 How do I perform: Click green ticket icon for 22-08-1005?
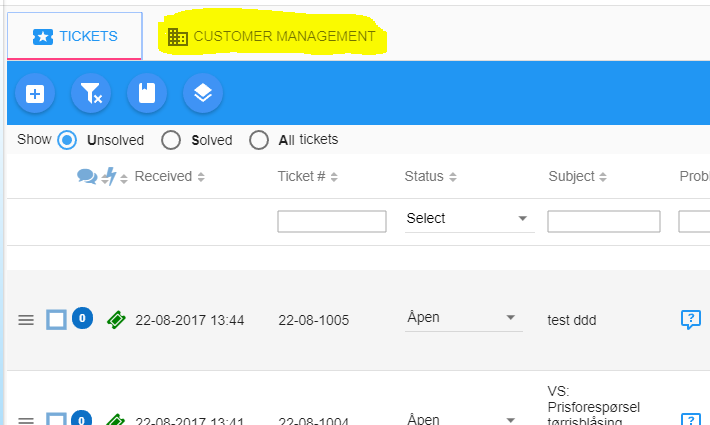click(x=116, y=320)
